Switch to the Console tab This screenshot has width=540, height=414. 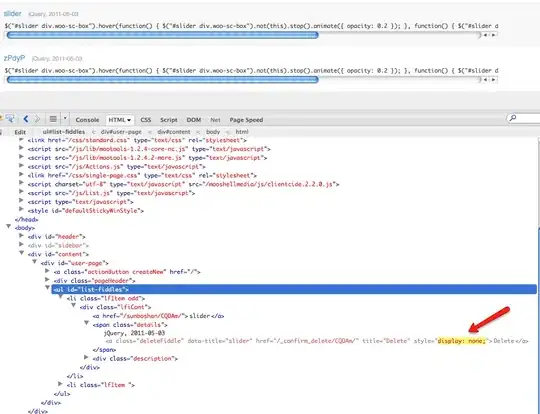(87, 120)
